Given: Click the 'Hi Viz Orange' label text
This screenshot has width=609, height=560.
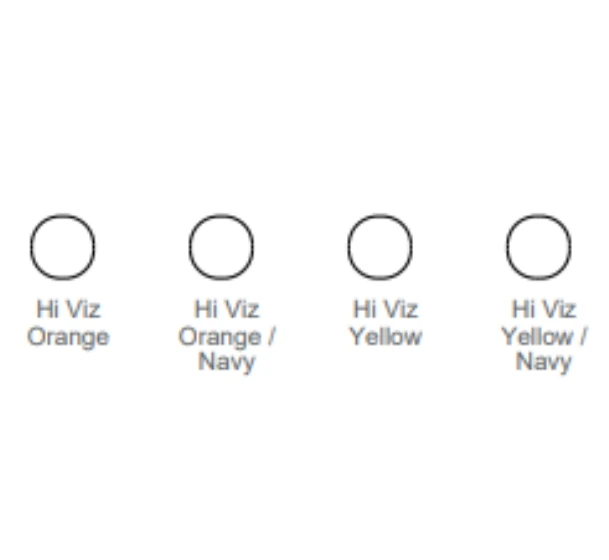Looking at the screenshot, I should (68, 323).
